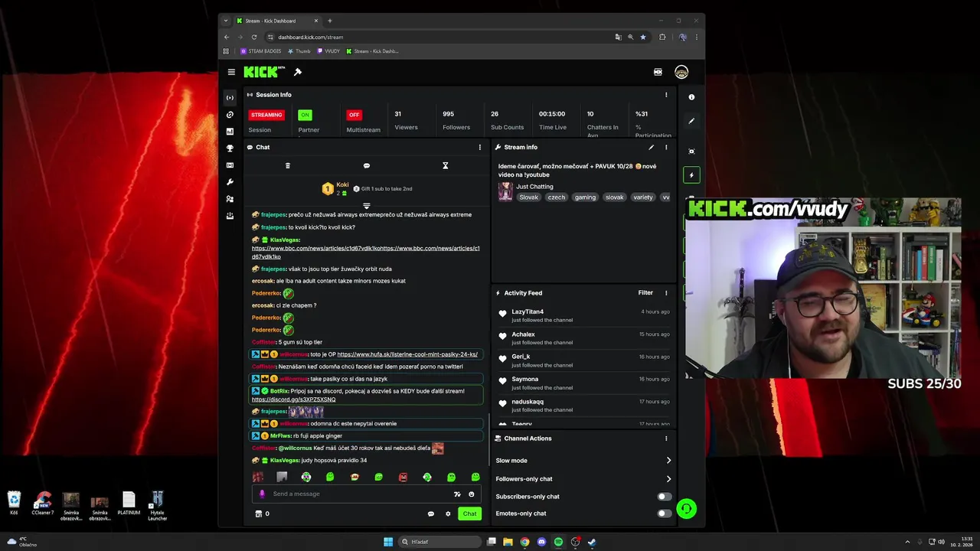
Task: Expand Followers-only chat options
Action: coord(668,479)
